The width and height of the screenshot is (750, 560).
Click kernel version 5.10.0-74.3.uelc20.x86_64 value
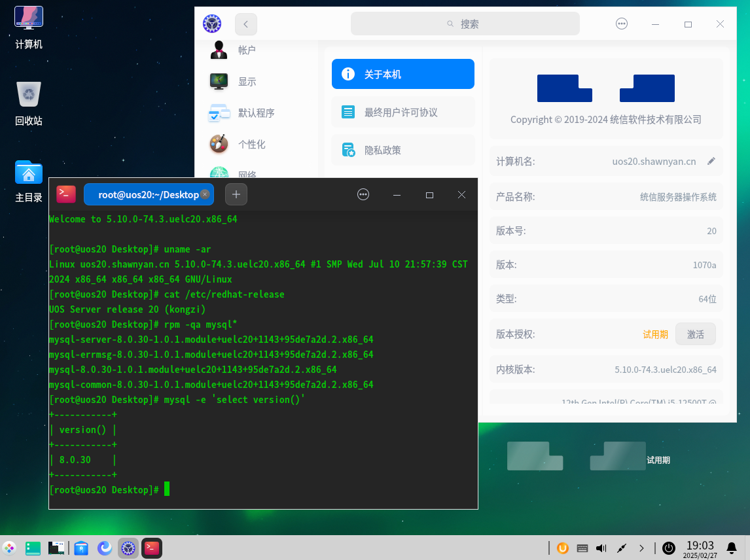666,370
